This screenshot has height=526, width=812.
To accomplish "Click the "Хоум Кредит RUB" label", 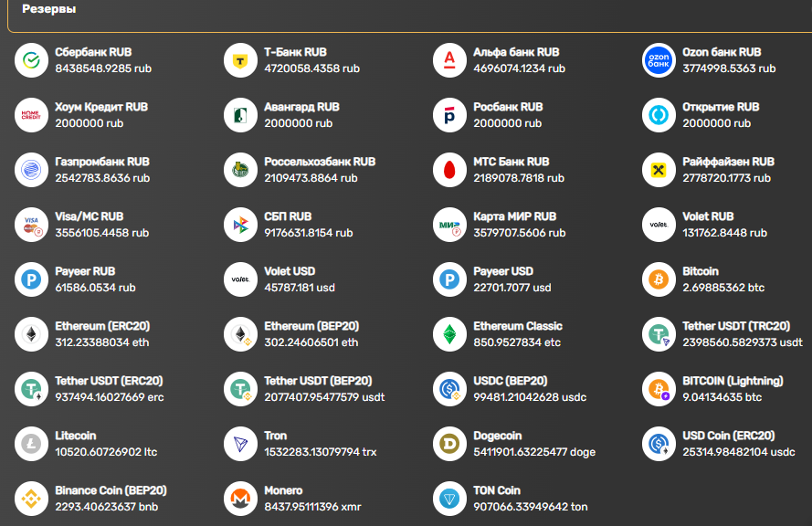I will [101, 107].
